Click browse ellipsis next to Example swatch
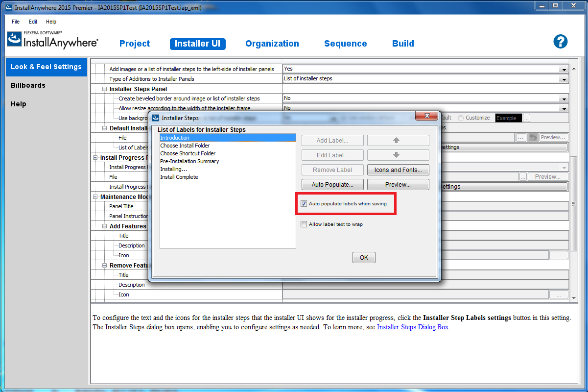Image resolution: width=588 pixels, height=392 pixels. coord(526,118)
